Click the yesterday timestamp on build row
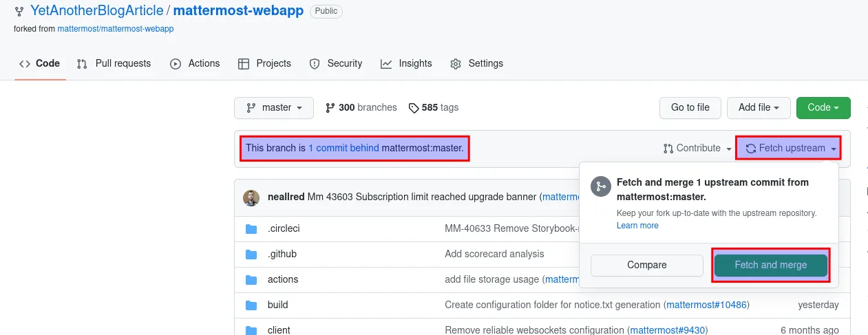The height and width of the screenshot is (335, 868). 818,305
